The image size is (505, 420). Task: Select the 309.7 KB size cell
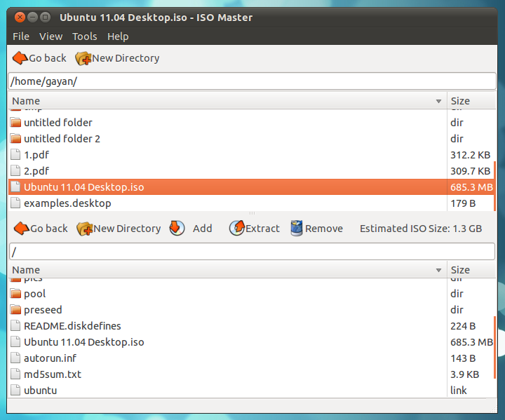pos(470,171)
